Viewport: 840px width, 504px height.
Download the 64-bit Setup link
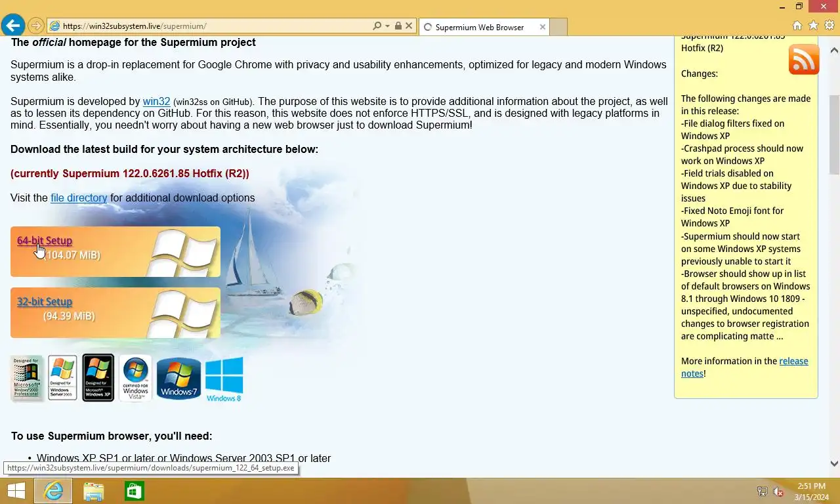point(45,241)
